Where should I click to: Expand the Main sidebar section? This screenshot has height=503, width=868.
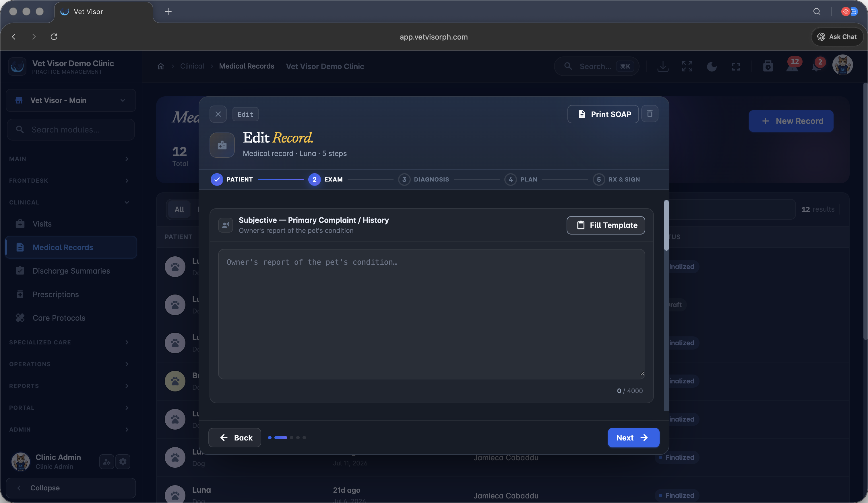tap(69, 159)
